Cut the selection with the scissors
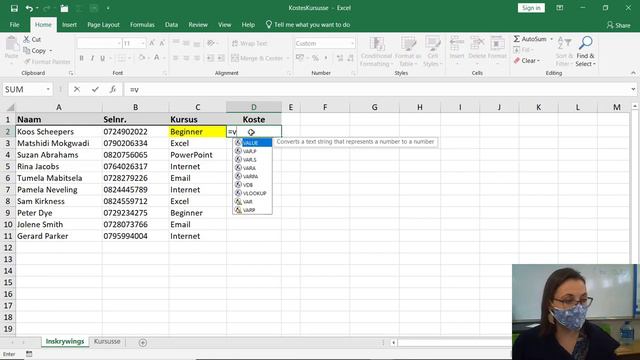This screenshot has height=360, width=640. [32, 39]
